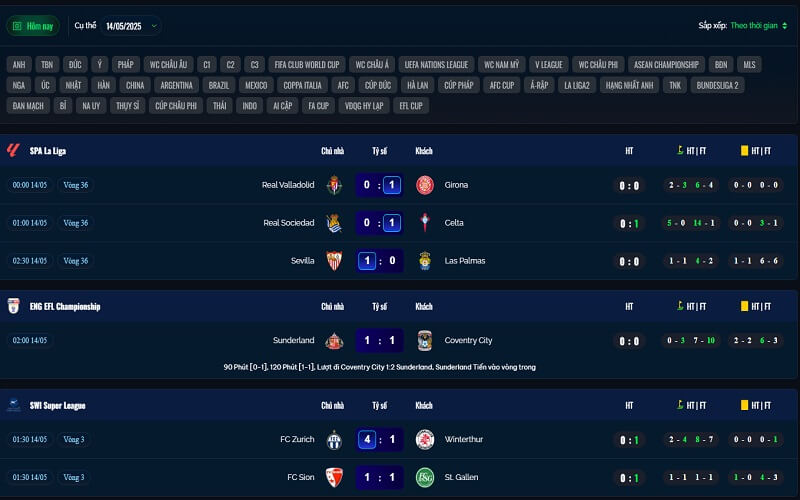Click the Real Sociedad crest icon
Image resolution: width=800 pixels, height=500 pixels.
coord(334,223)
